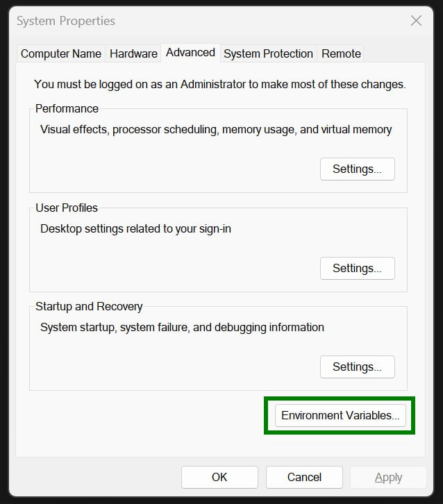
Task: Close the System Properties window
Action: (x=416, y=21)
